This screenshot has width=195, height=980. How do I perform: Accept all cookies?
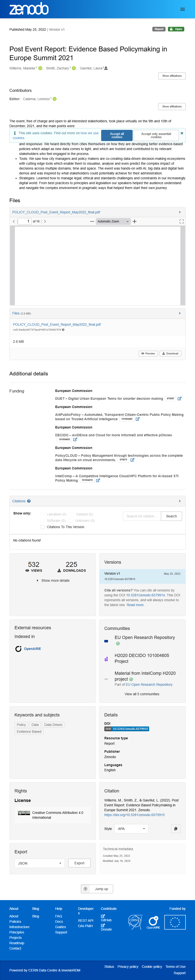click(x=117, y=135)
